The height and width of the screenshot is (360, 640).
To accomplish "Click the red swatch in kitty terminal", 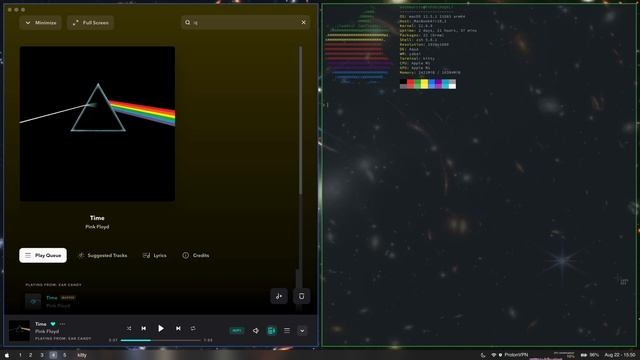I will pos(410,84).
